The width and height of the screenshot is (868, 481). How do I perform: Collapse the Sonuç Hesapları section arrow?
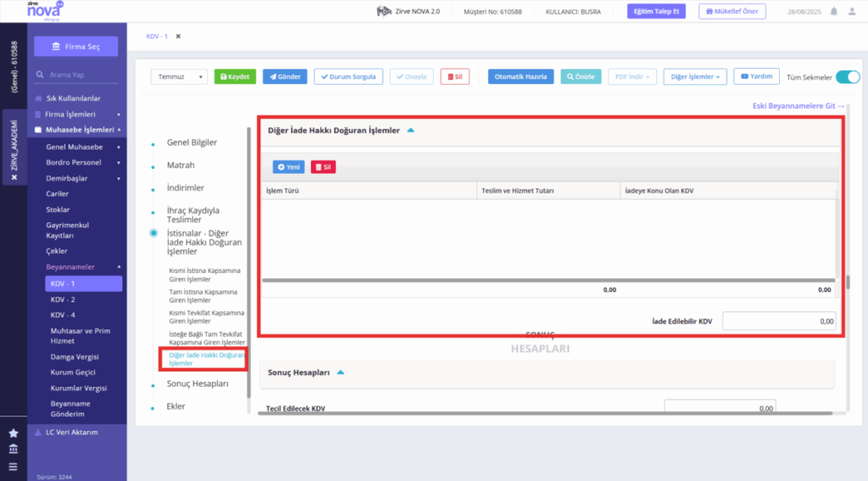click(341, 372)
